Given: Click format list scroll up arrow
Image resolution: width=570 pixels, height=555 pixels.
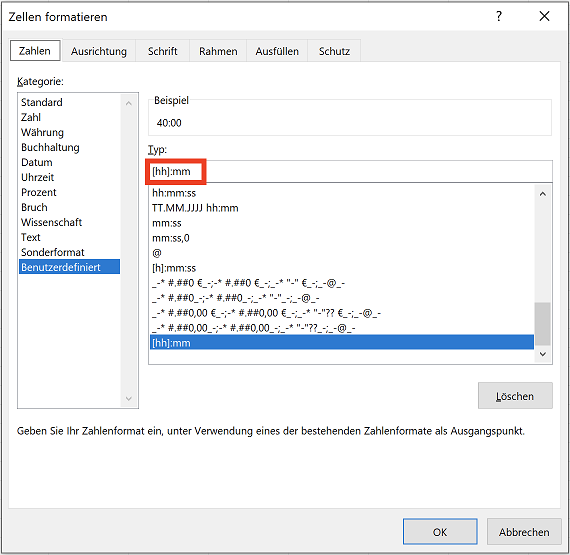Looking at the screenshot, I should 543,194.
